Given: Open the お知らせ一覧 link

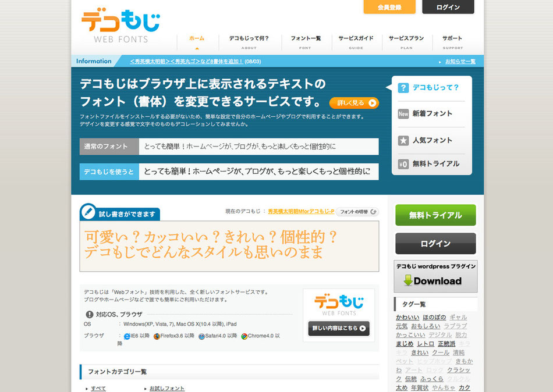Looking at the screenshot, I should click(x=460, y=61).
